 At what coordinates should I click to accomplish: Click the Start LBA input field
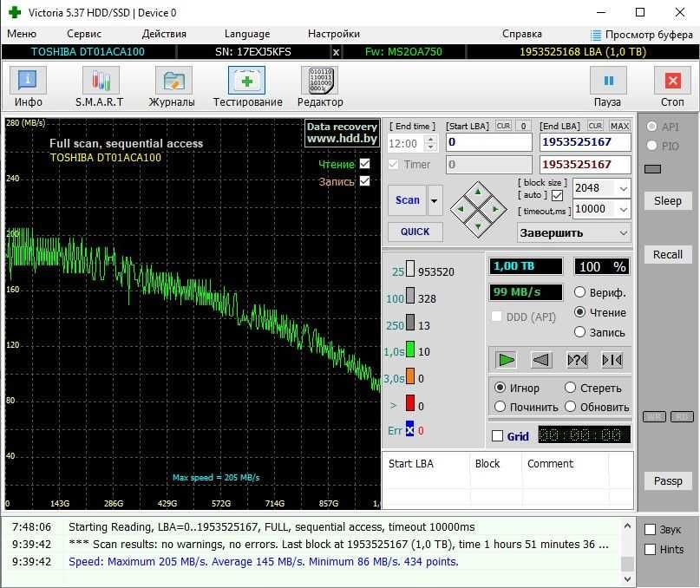click(488, 142)
